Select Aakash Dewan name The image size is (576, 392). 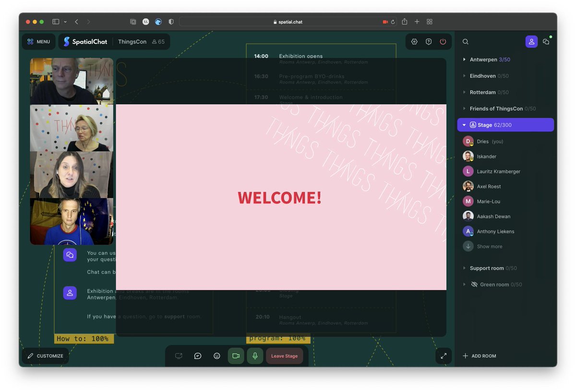pos(494,216)
